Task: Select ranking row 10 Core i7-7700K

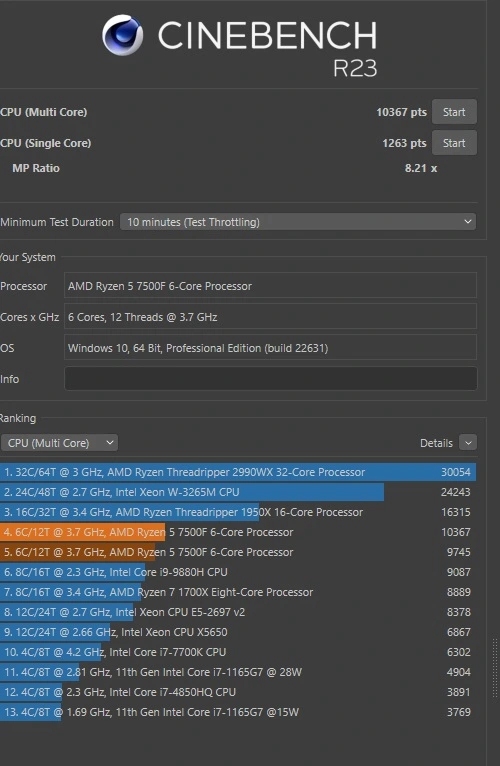Action: [x=238, y=652]
